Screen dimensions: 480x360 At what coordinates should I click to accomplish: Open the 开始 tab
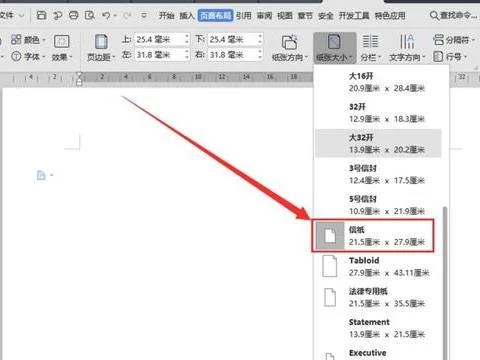pyautogui.click(x=166, y=15)
